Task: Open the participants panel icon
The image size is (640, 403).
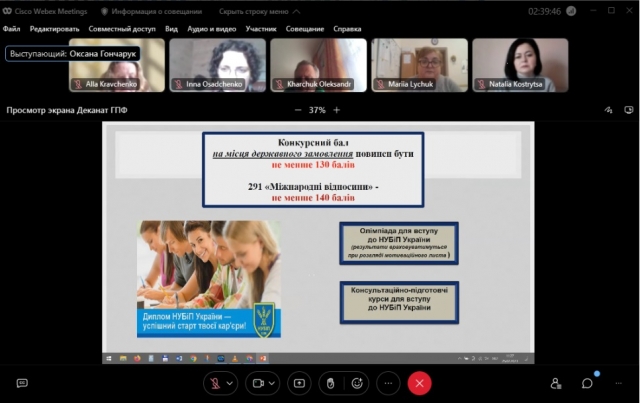Action: (x=556, y=382)
